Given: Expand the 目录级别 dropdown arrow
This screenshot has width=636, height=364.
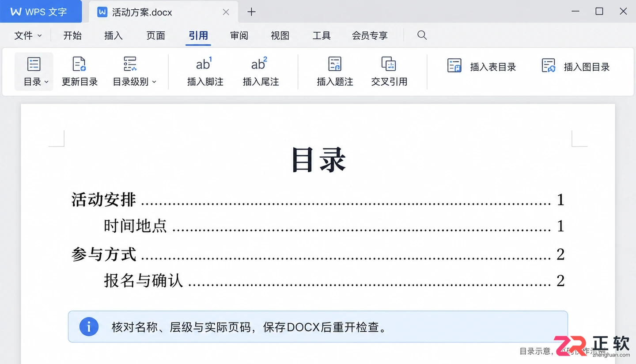Looking at the screenshot, I should [154, 82].
